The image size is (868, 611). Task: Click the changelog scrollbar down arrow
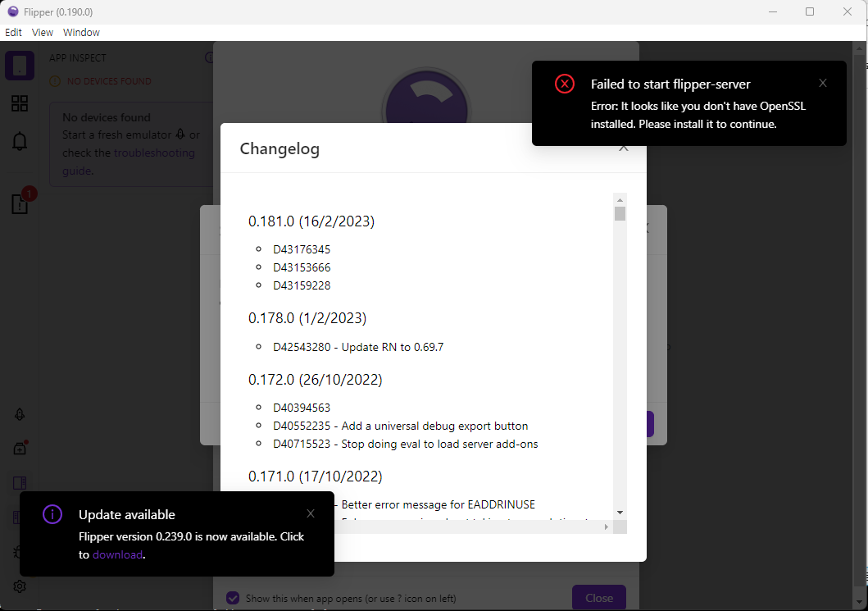(620, 513)
